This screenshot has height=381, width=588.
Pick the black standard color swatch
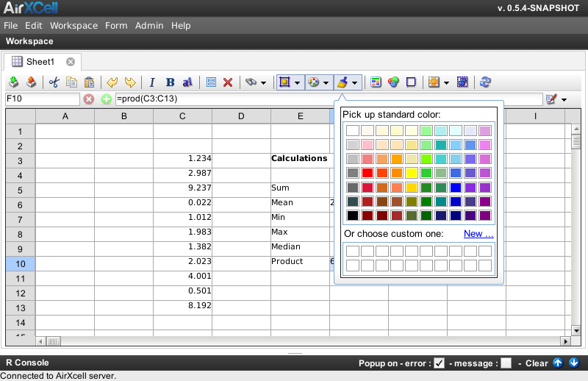pyautogui.click(x=353, y=216)
